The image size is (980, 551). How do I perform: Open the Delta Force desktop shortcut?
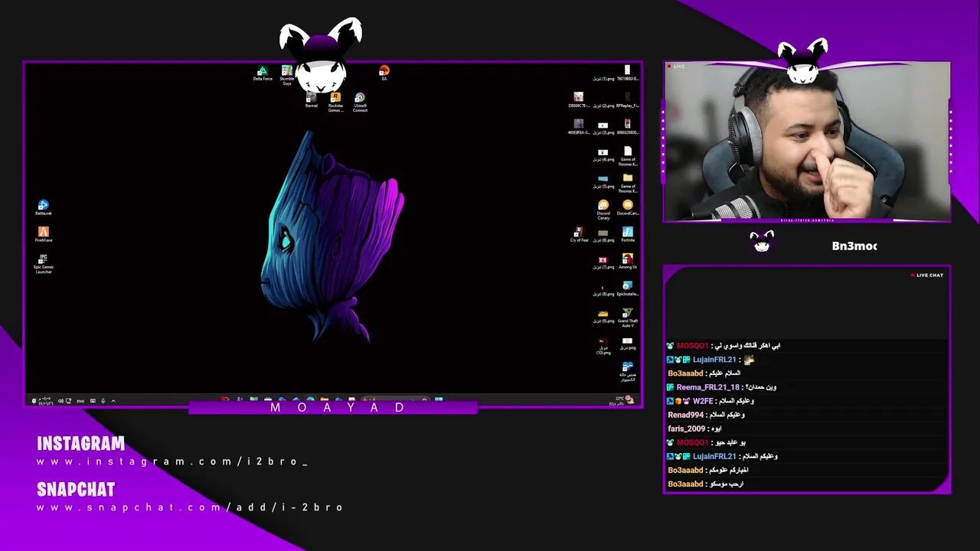pyautogui.click(x=263, y=73)
